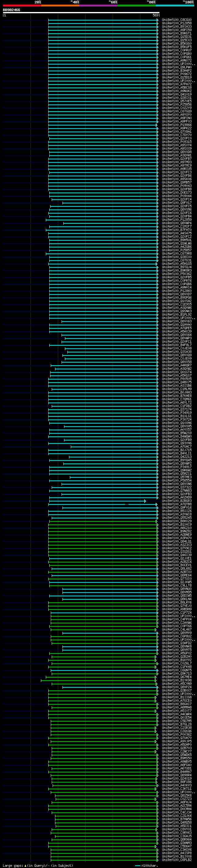Open hit UniRef100_C8CGU0
197x868 pixels.
(176, 20)
